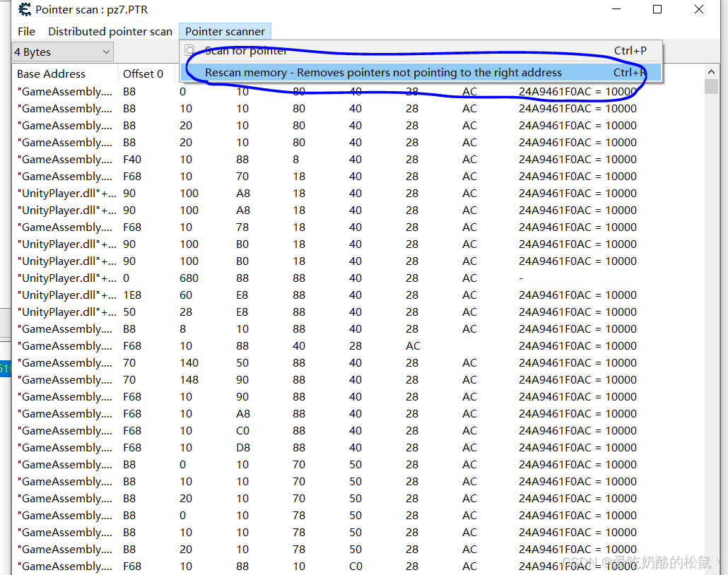Minimize the Pointer scan window
This screenshot has width=728, height=575.
click(x=616, y=9)
